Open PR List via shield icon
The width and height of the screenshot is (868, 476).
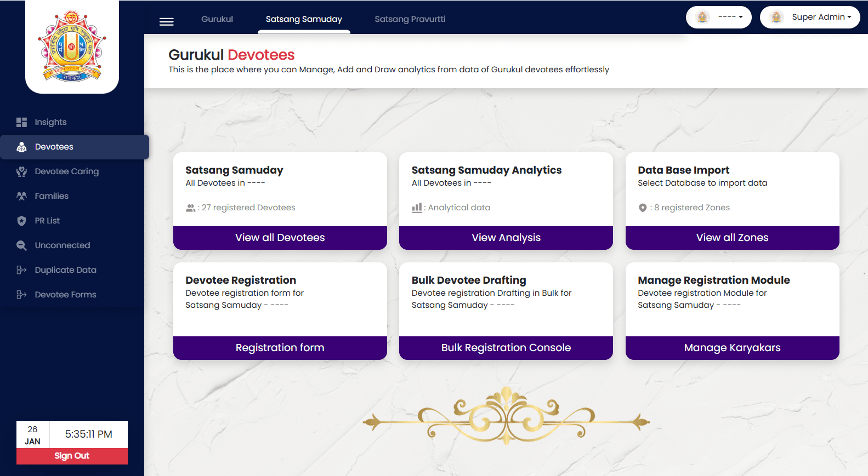(21, 221)
